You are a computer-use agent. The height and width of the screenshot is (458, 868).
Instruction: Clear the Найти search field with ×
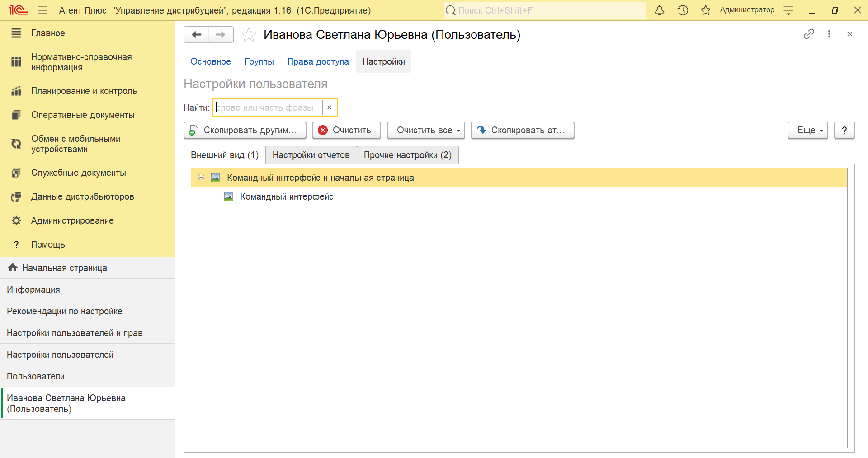pos(330,107)
